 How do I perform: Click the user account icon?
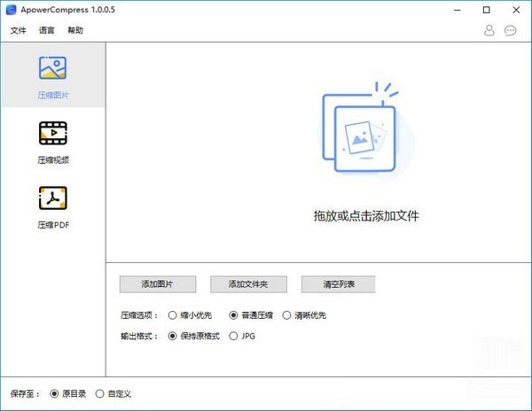[489, 30]
